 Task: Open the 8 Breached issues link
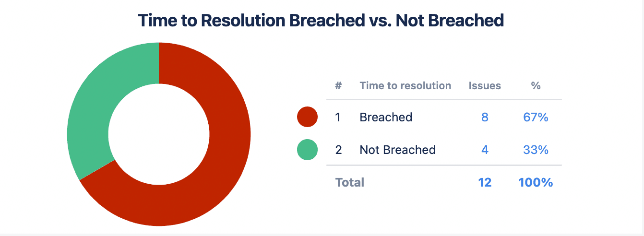485,117
